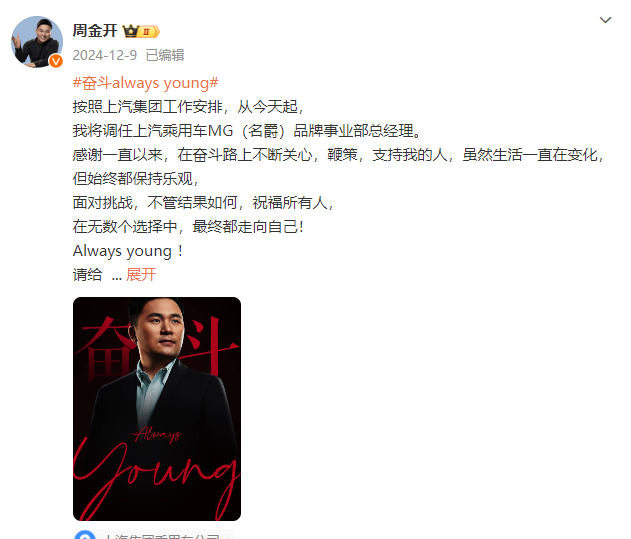The image size is (631, 539).
Task: Click the 2024-12-9 post date
Action: (105, 55)
